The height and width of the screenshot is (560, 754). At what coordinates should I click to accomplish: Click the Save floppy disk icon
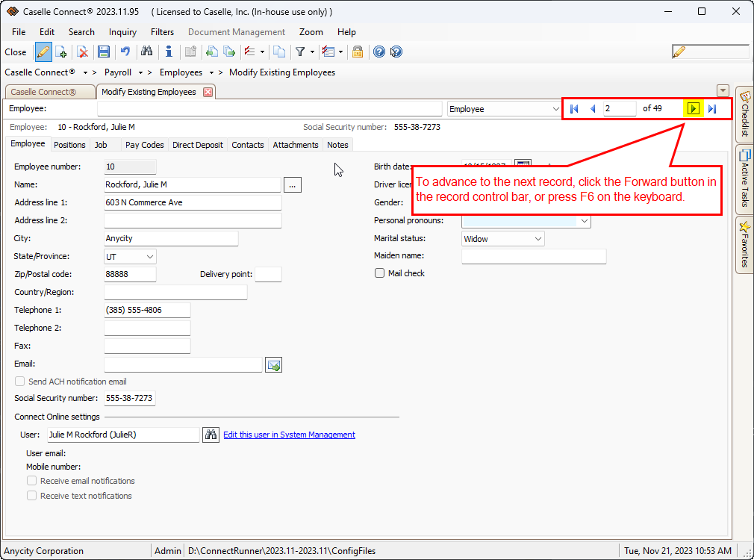(x=103, y=52)
